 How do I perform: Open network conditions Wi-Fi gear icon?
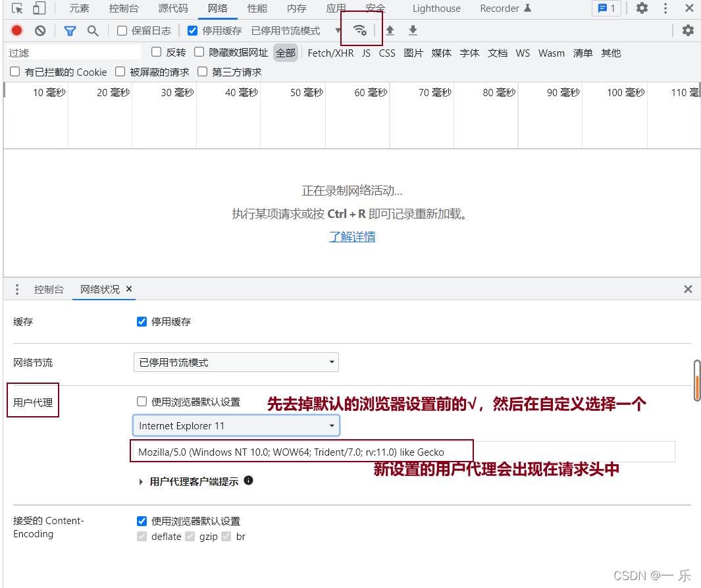(x=360, y=30)
